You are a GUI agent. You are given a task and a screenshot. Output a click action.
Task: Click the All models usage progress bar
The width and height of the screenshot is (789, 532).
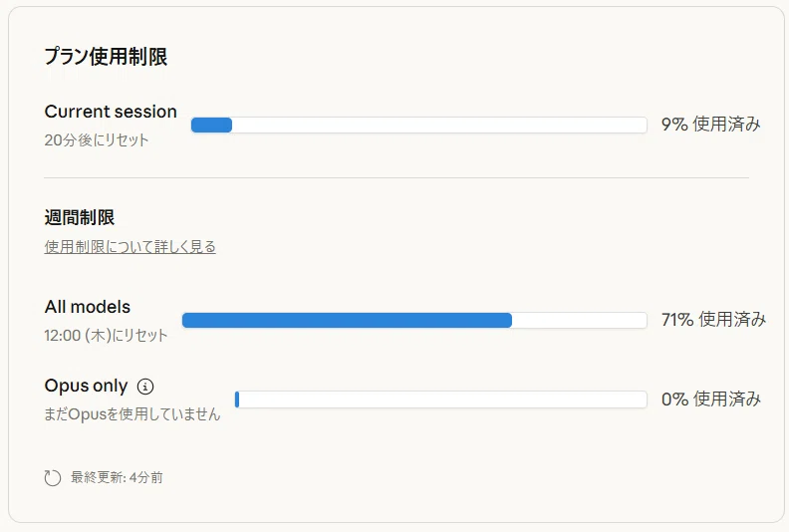click(414, 320)
